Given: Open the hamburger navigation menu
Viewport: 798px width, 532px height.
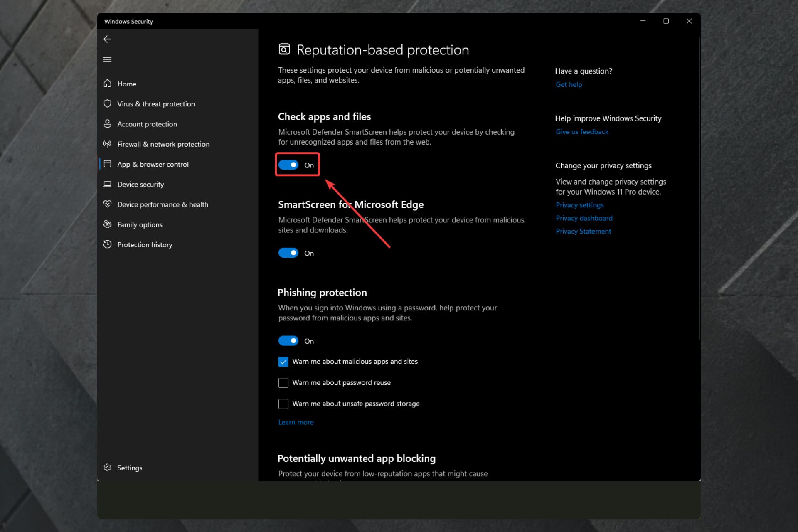Looking at the screenshot, I should 107,59.
